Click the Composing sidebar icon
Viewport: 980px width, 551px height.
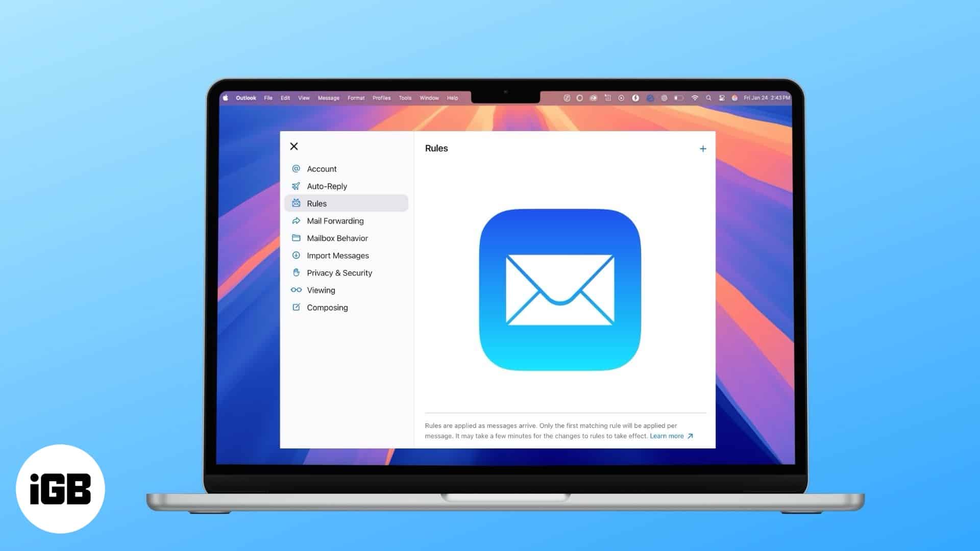pyautogui.click(x=296, y=307)
